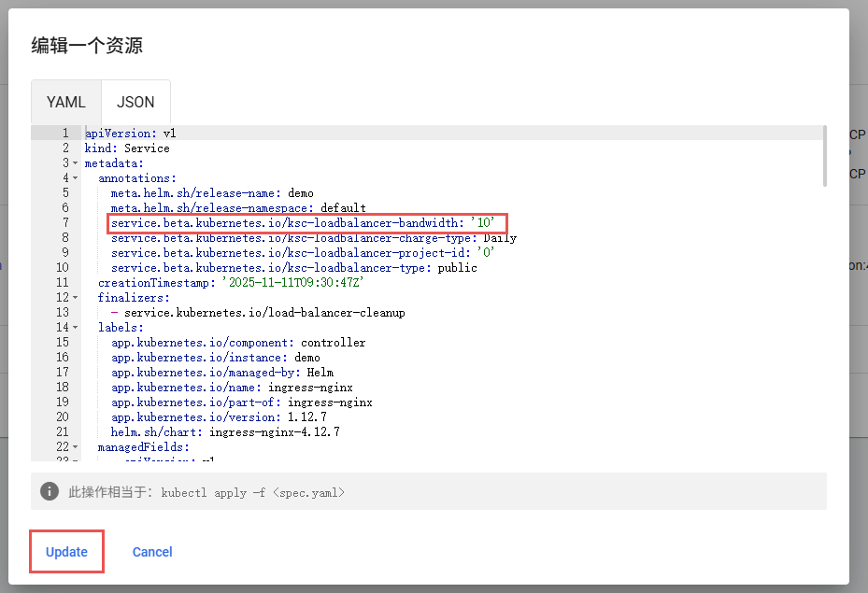Click line number 1 in the gutter
The width and height of the screenshot is (868, 593).
[64, 134]
